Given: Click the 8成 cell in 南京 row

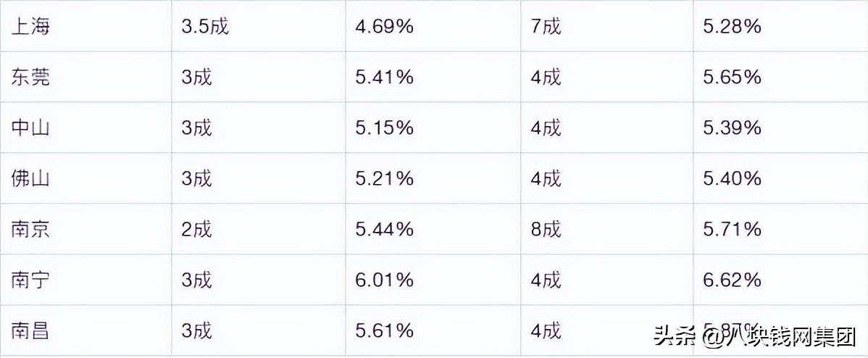Looking at the screenshot, I should [546, 230].
